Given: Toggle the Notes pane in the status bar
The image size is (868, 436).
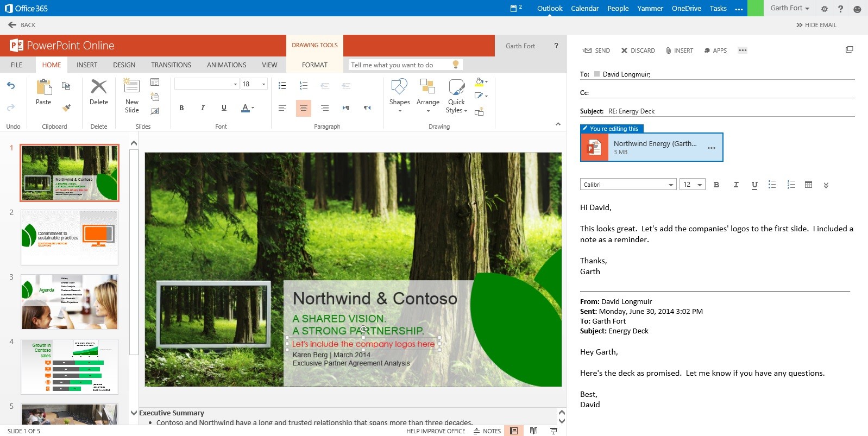Looking at the screenshot, I should tap(487, 431).
